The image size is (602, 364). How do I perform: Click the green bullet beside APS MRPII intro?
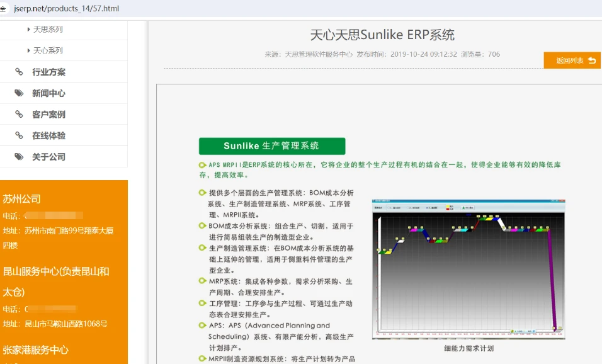202,165
